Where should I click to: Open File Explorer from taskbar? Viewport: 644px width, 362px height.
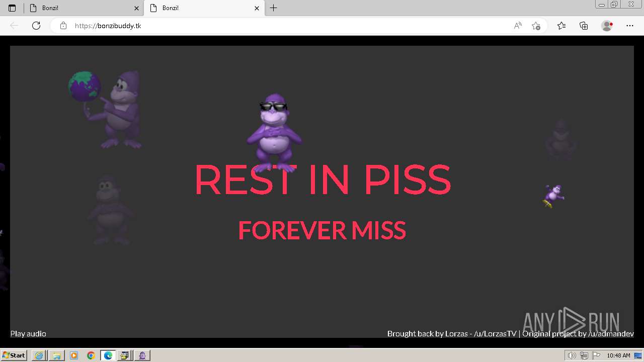pos(56,355)
